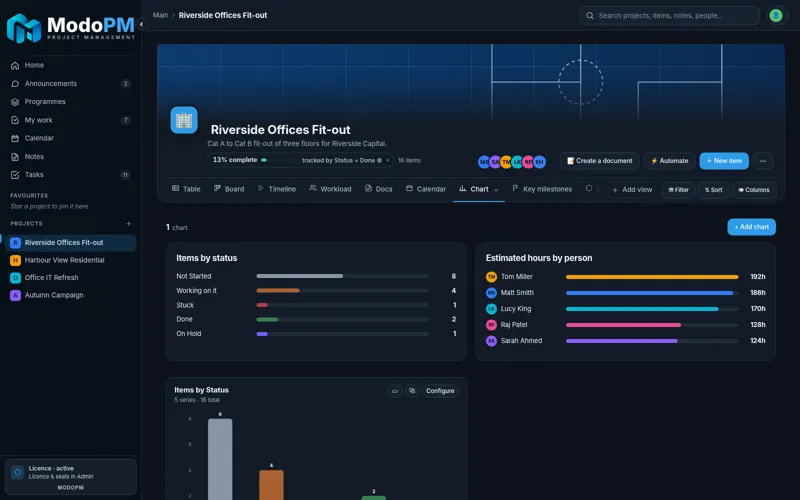Click the 'Done' status label

click(x=184, y=319)
